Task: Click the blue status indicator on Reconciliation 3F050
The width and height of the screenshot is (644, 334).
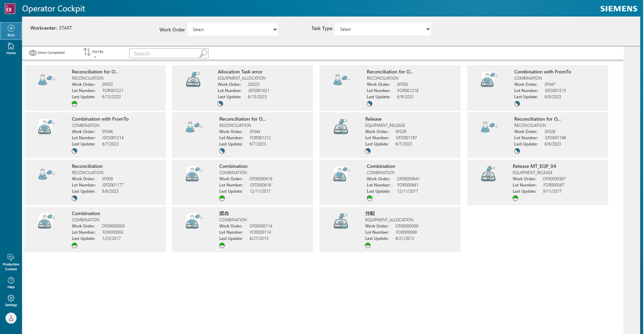Action: click(x=369, y=103)
